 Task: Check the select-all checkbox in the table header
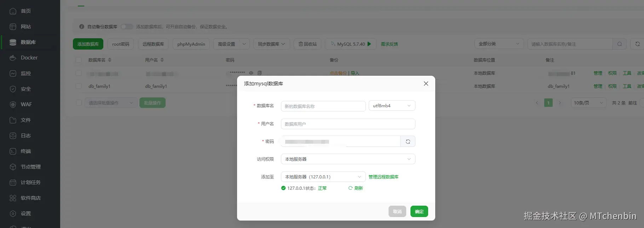click(79, 60)
